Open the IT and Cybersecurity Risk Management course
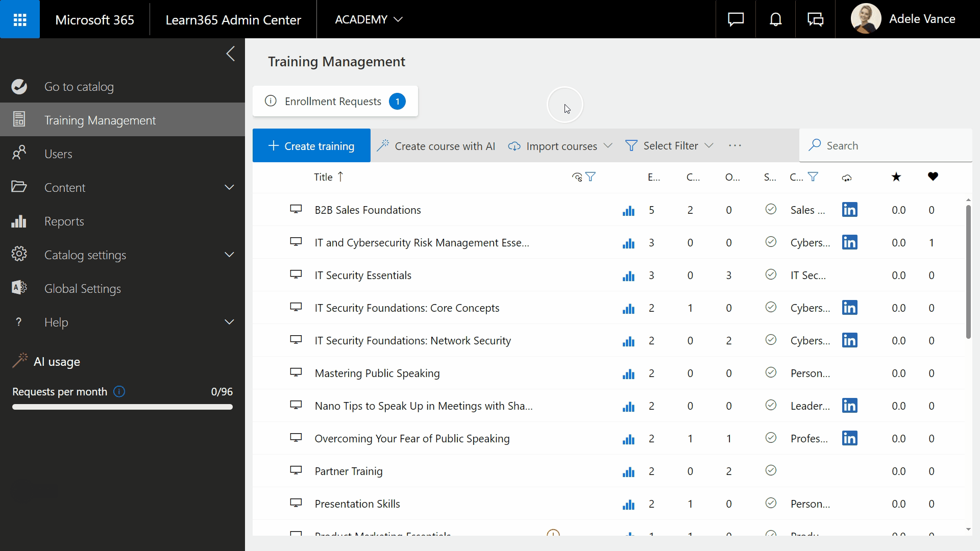 pyautogui.click(x=422, y=242)
